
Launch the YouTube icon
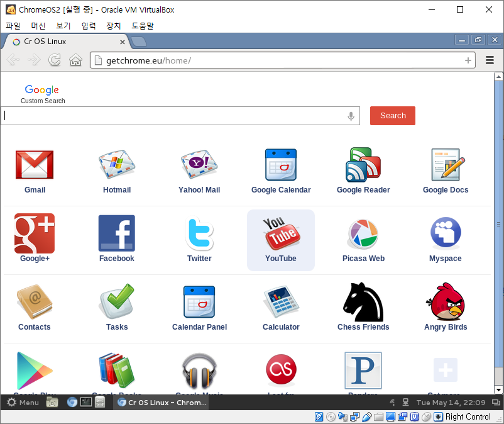[x=282, y=233]
